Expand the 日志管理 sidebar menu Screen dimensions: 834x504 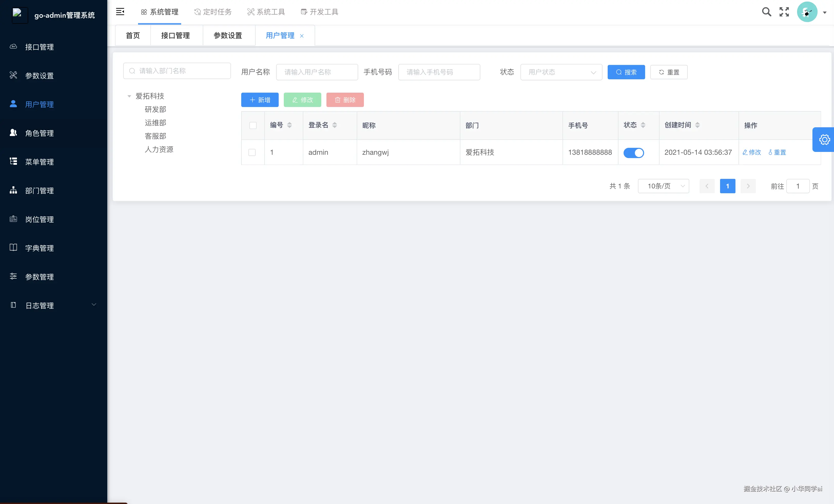coord(53,305)
